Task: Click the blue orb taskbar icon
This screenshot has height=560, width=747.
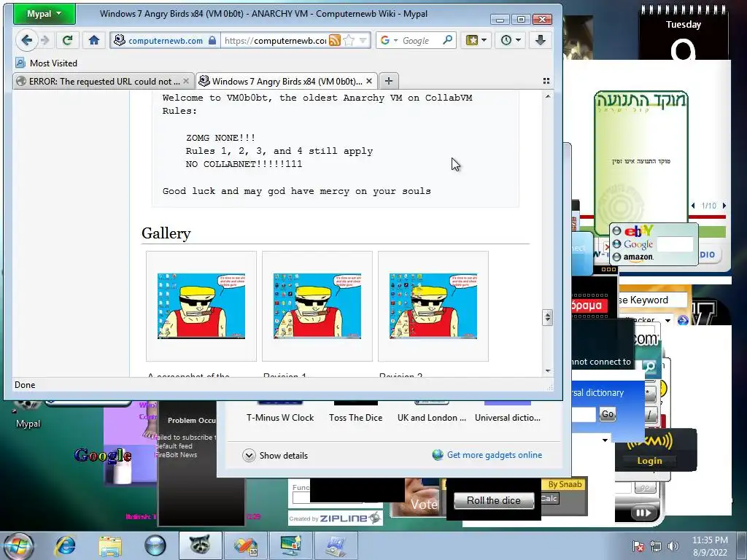Action: [x=155, y=545]
